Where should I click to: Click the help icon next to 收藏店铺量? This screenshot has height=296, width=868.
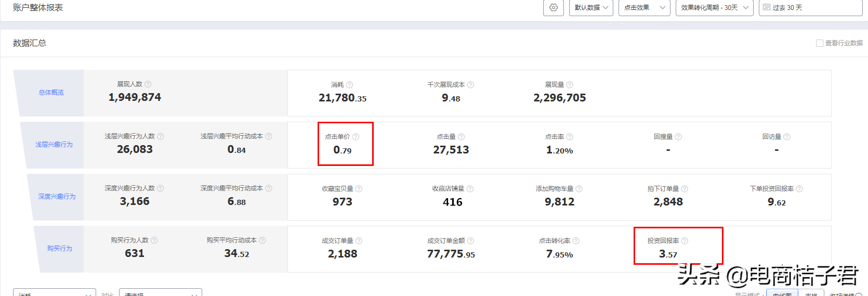(x=470, y=189)
